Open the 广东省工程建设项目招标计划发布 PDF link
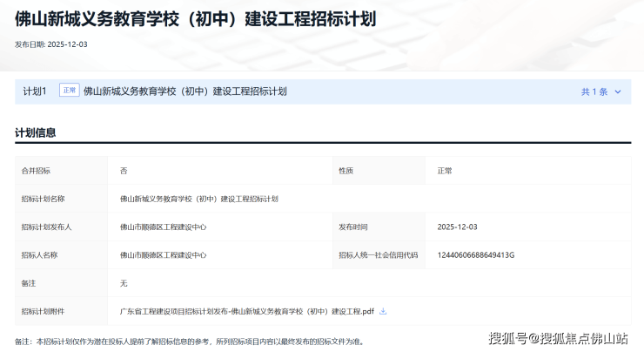 247,311
